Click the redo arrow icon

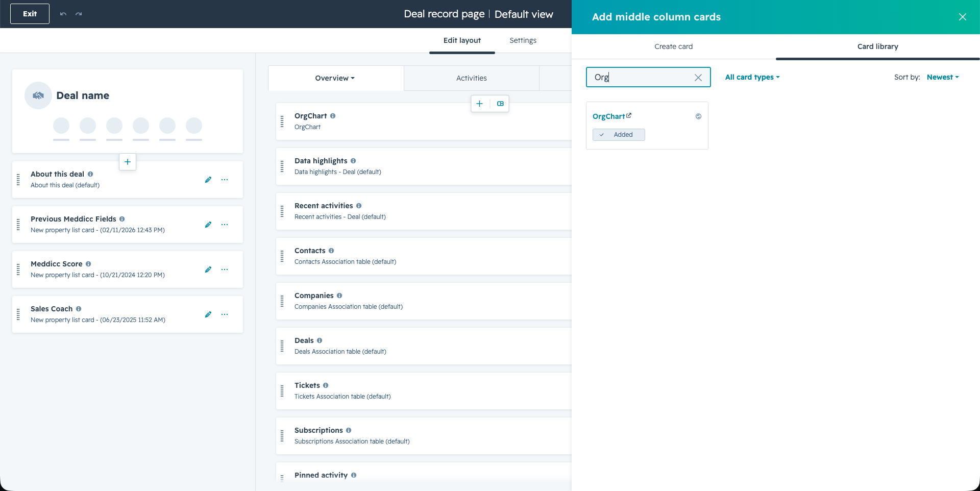pos(79,14)
